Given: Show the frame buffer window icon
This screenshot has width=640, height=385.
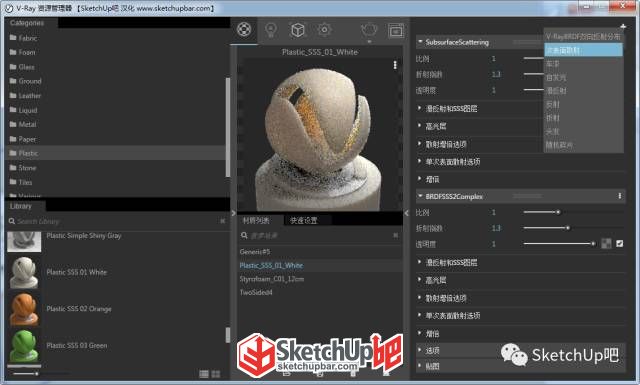Looking at the screenshot, I should click(x=396, y=31).
